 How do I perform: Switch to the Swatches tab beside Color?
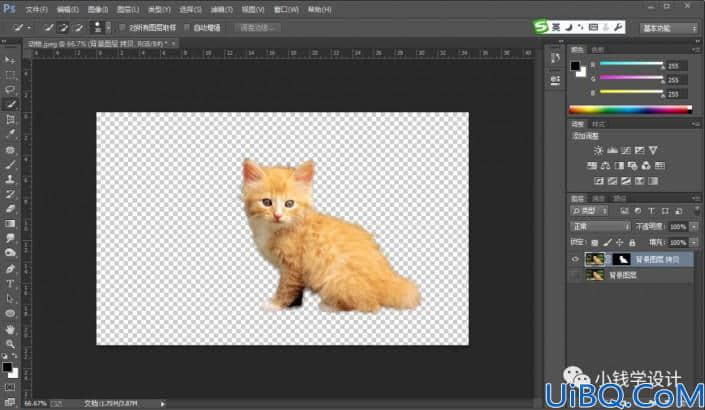point(598,50)
